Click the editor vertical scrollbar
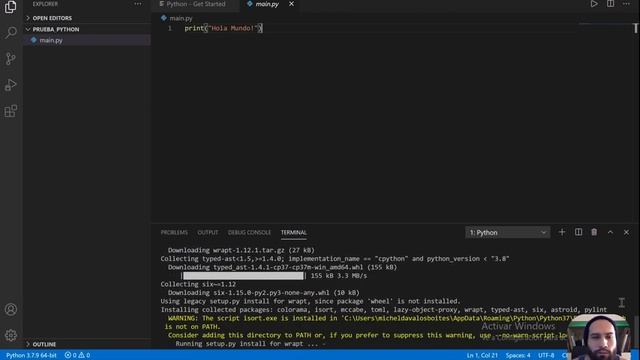This screenshot has width=640, height=360. coord(636,122)
